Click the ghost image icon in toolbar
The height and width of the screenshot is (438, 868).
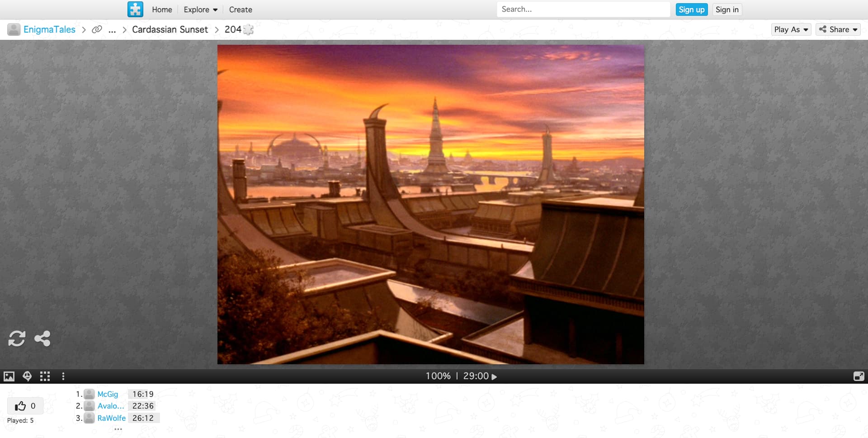click(x=27, y=376)
